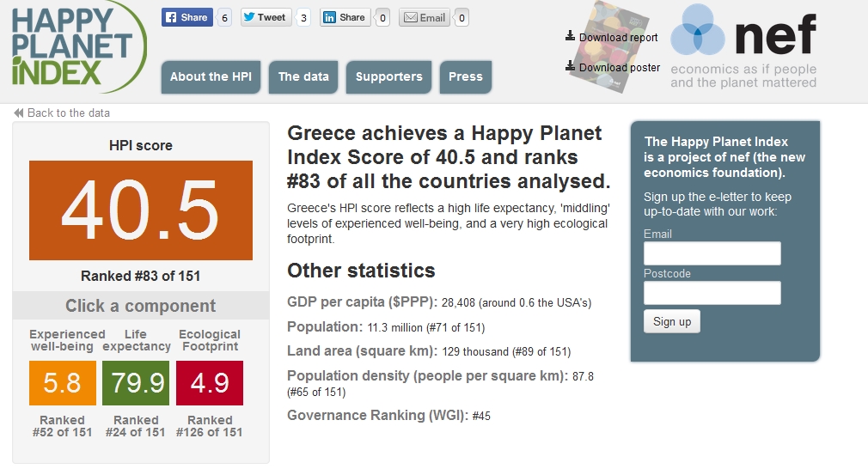Viewport: 868px width, 475px height.
Task: Click the nef wordmark text
Action: click(x=775, y=34)
